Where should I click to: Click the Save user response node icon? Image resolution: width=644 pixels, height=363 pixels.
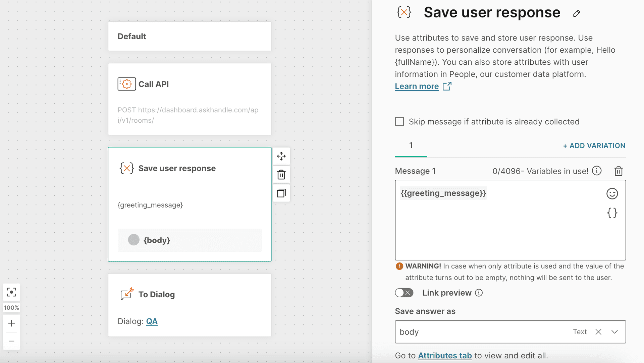point(126,168)
